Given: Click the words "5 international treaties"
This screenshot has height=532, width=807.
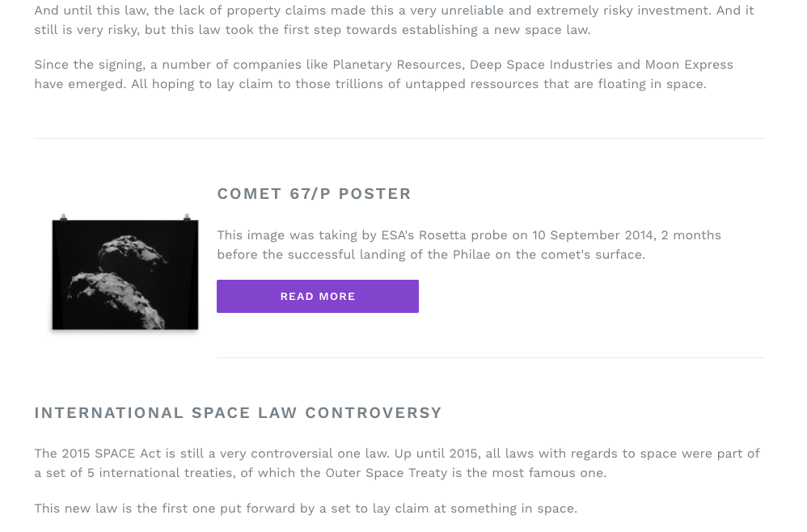Looking at the screenshot, I should point(160,473).
